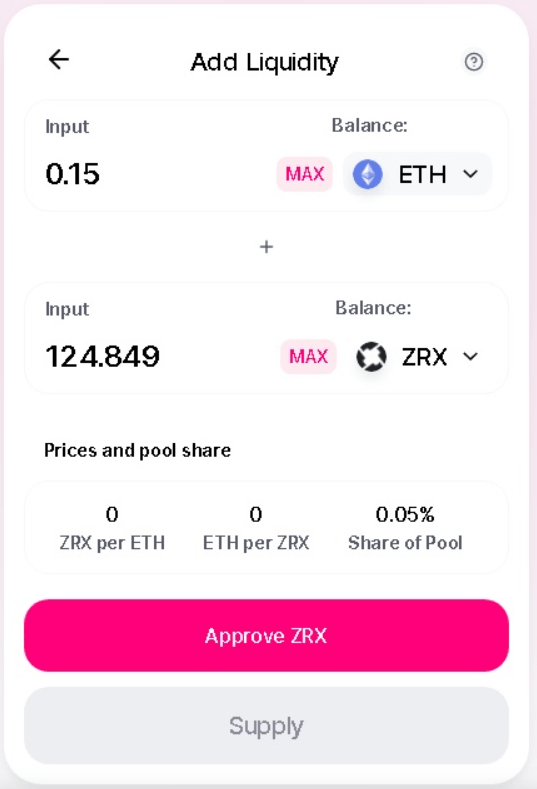Set max ZRX amount with MAX
537x789 pixels.
(x=309, y=356)
